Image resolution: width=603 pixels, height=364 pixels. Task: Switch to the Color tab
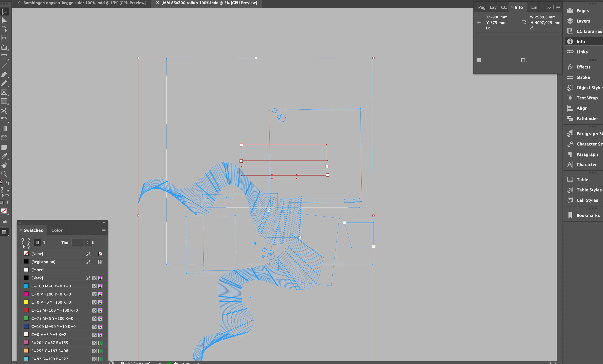(x=57, y=230)
